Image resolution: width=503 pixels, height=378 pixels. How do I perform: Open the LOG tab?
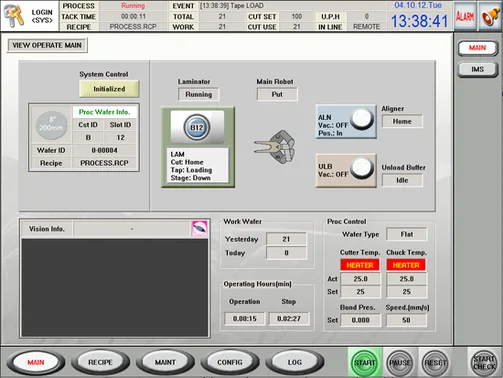click(x=295, y=362)
